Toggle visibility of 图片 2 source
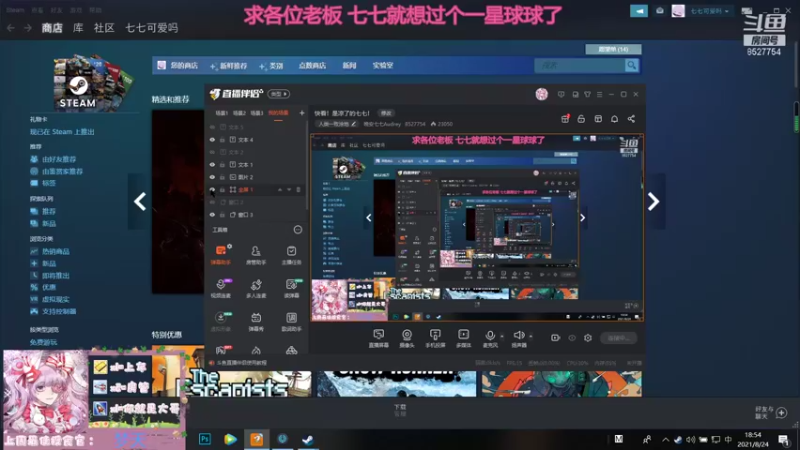The height and width of the screenshot is (450, 800). click(212, 177)
